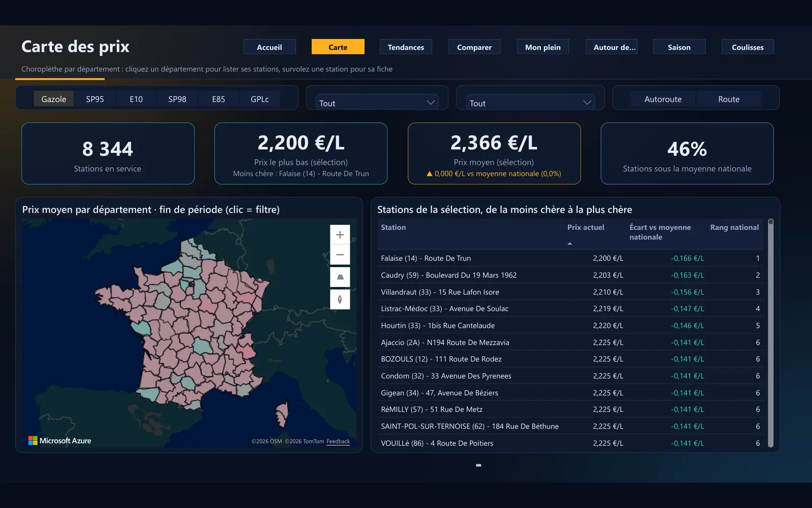Image resolution: width=812 pixels, height=508 pixels.
Task: Open the Comparer page
Action: pyautogui.click(x=475, y=47)
